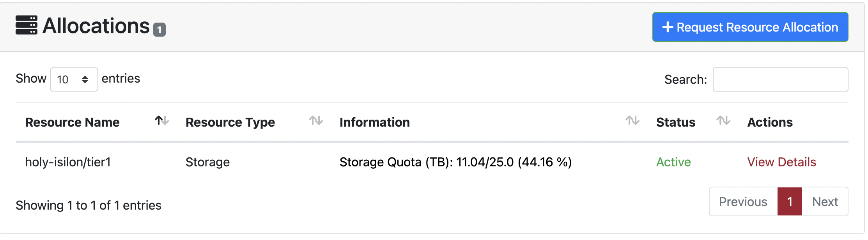The width and height of the screenshot is (868, 240).
Task: Open the Show entries count dropdown
Action: tap(74, 79)
